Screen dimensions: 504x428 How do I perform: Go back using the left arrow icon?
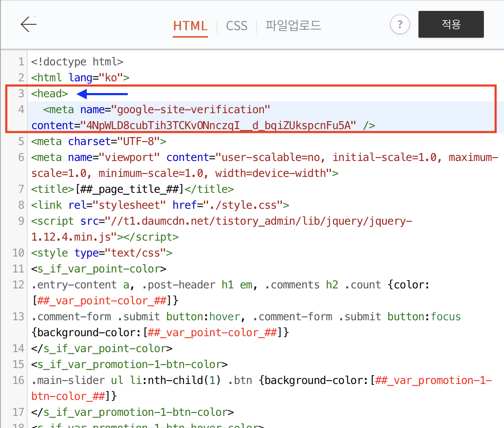tap(29, 24)
